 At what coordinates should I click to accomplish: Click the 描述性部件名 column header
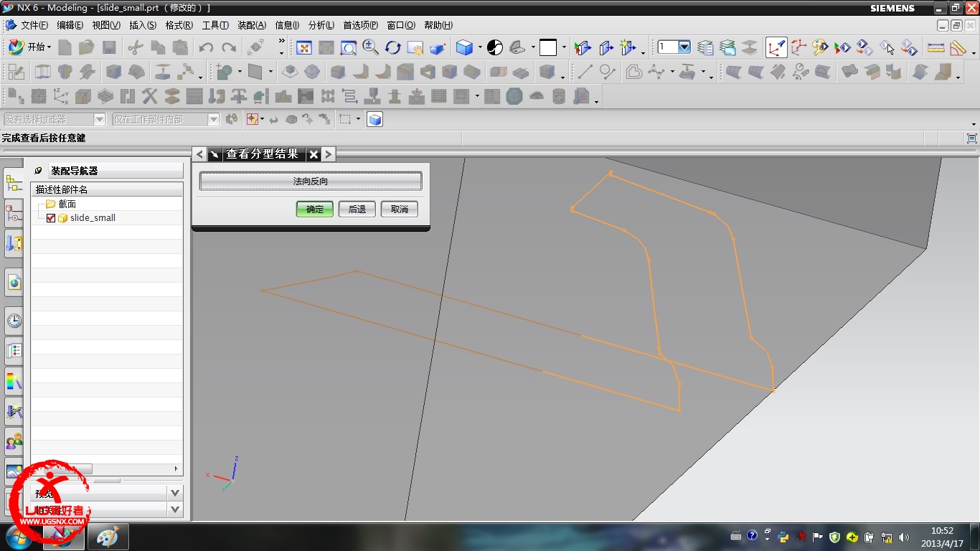click(107, 189)
